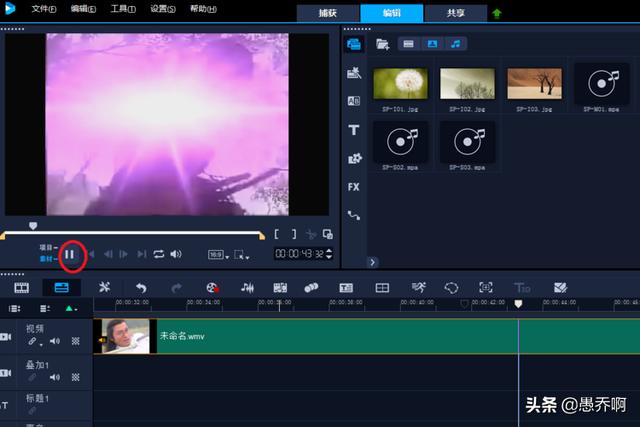
Task: Open the Record/Capture option
Action: [x=213, y=288]
